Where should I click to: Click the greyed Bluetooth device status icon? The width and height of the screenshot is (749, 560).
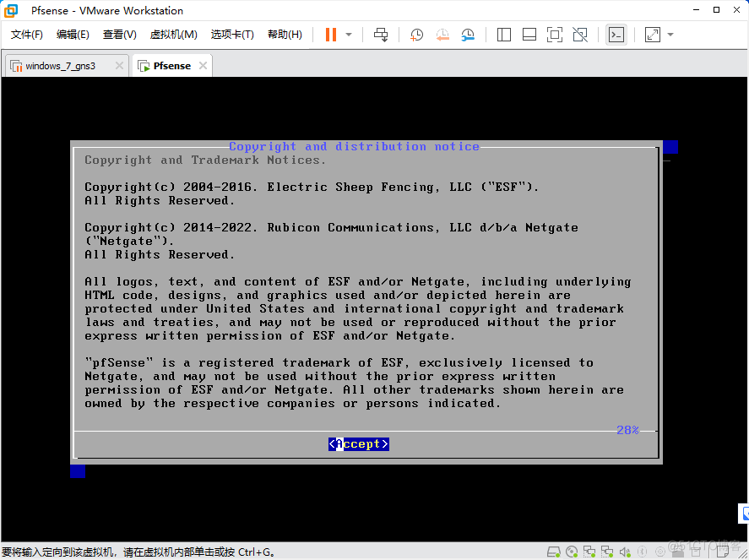coord(643,552)
